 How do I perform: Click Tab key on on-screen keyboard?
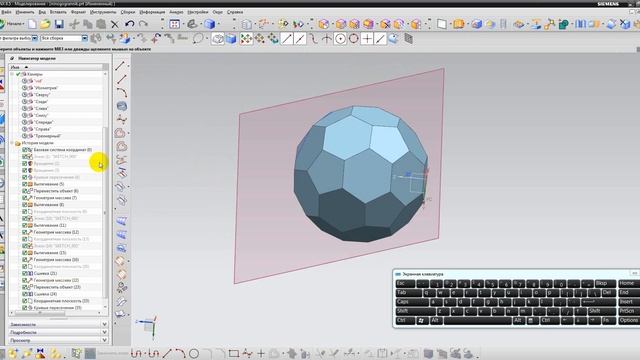pyautogui.click(x=409, y=293)
